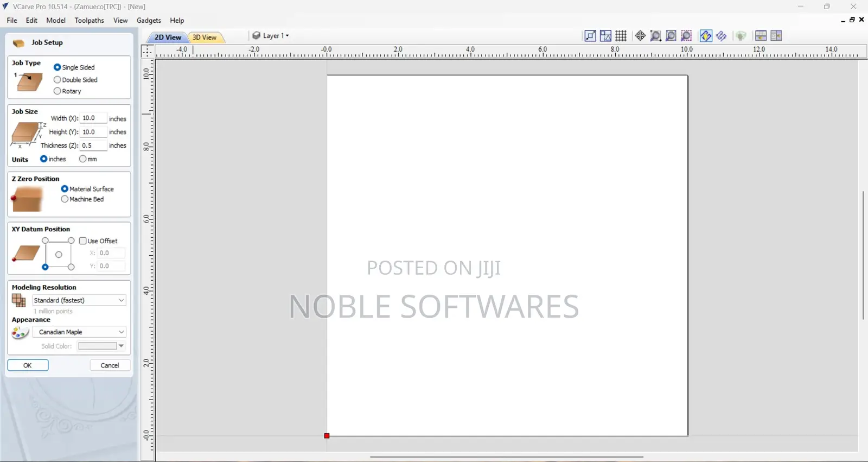Screen dimensions: 868x462
Task: Choose the Rotary job type
Action: coord(57,91)
